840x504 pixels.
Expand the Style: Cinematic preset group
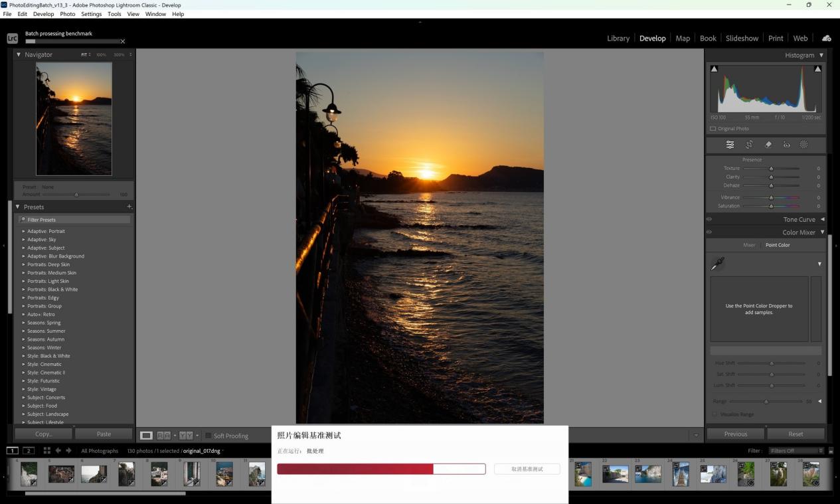[x=44, y=365]
